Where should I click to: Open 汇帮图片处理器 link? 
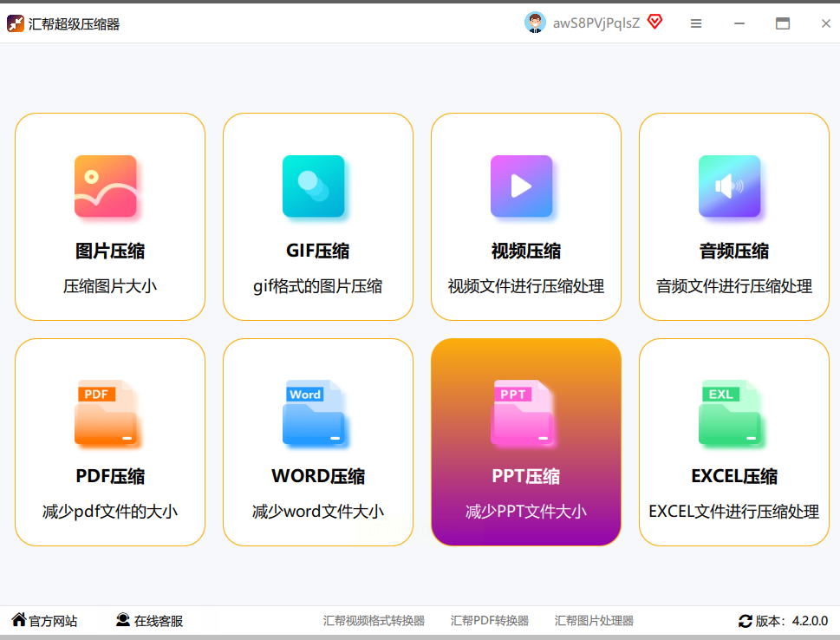(594, 621)
